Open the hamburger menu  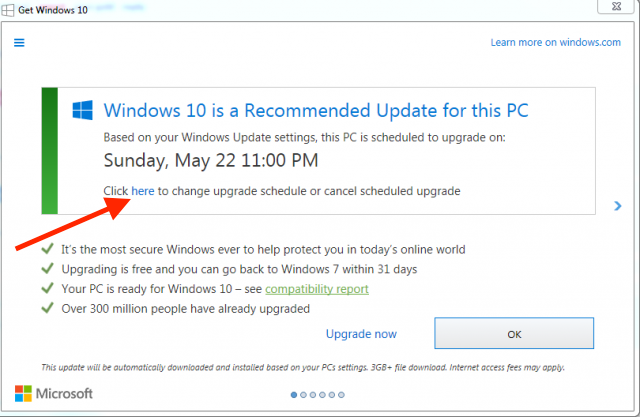[x=19, y=43]
